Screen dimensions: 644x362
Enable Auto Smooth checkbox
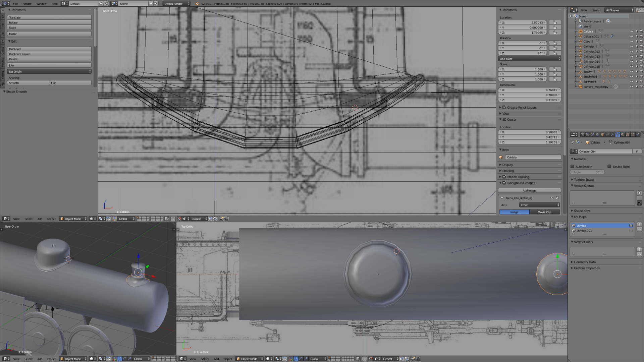click(x=573, y=167)
